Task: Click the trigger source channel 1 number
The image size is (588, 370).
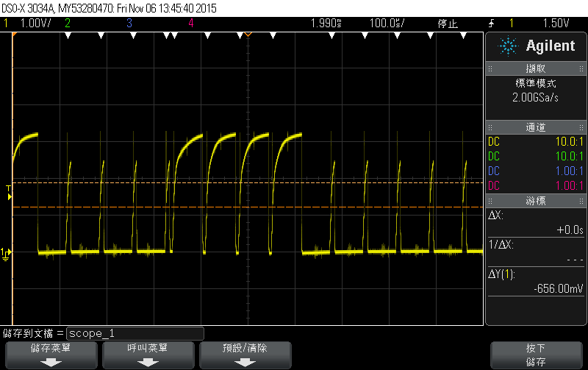Action: tap(511, 24)
